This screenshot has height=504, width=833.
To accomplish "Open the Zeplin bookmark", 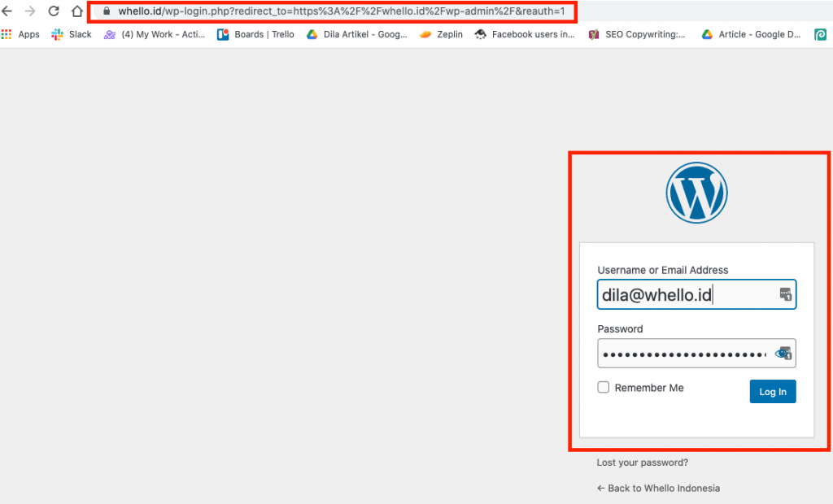I will point(443,34).
